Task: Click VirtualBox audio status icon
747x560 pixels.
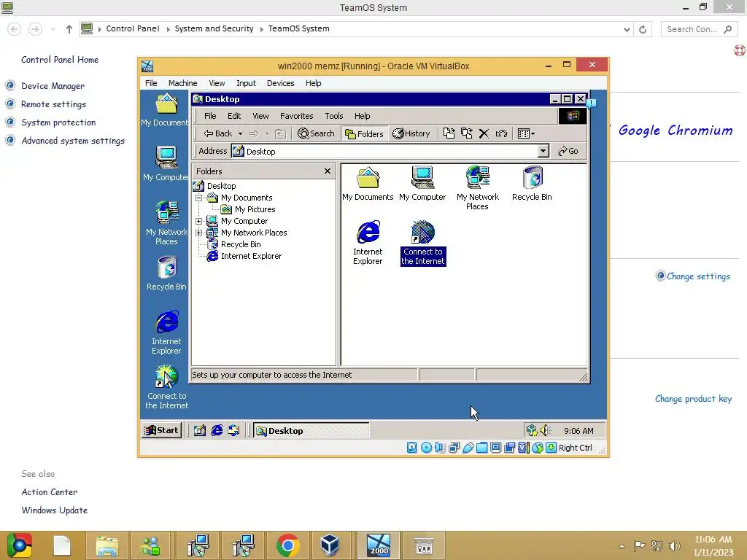Action: pyautogui.click(x=440, y=448)
